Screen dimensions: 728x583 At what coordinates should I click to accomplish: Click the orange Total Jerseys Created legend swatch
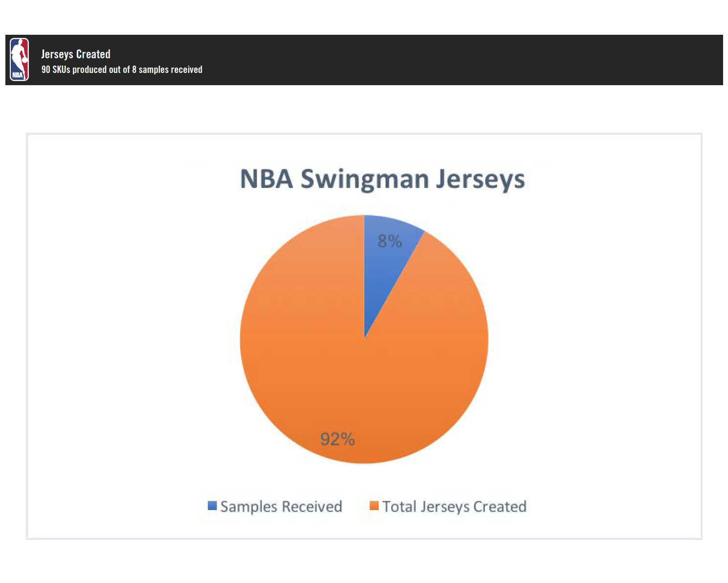click(374, 506)
